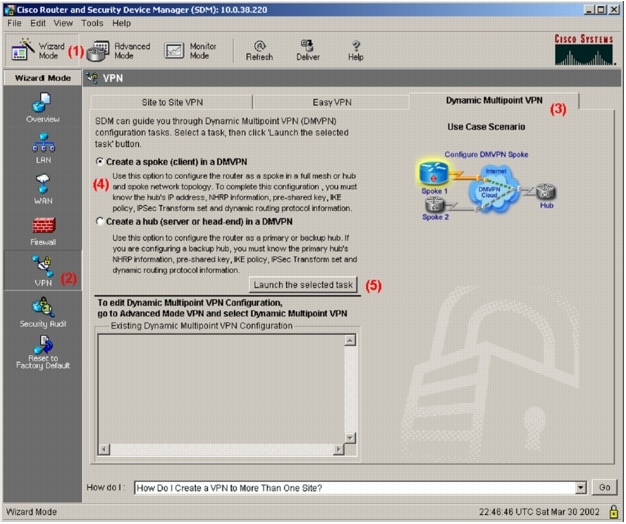Open the LAN wizard in sidebar
Viewport: 626px width, 524px height.
pyautogui.click(x=43, y=148)
